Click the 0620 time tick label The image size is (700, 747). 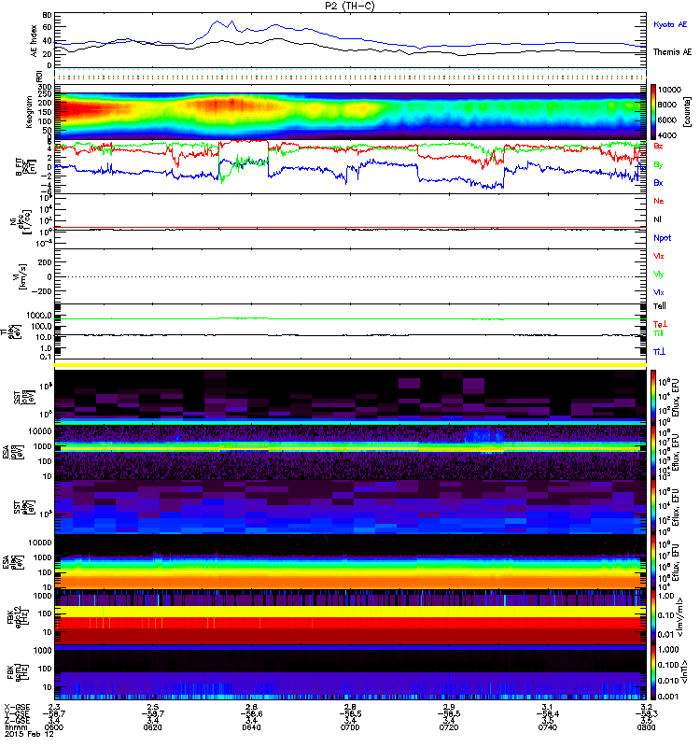(152, 727)
